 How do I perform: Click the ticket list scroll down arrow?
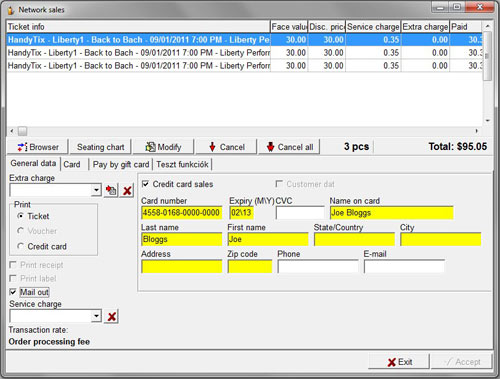click(x=487, y=120)
